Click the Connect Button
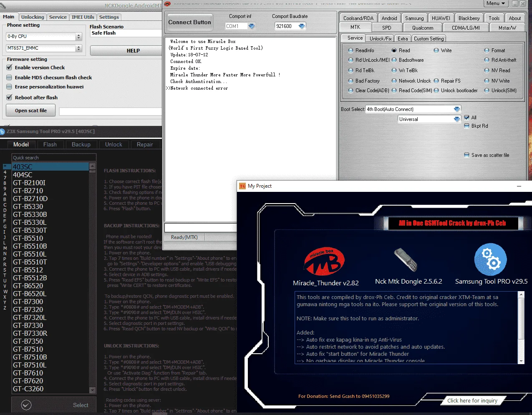 [x=190, y=23]
